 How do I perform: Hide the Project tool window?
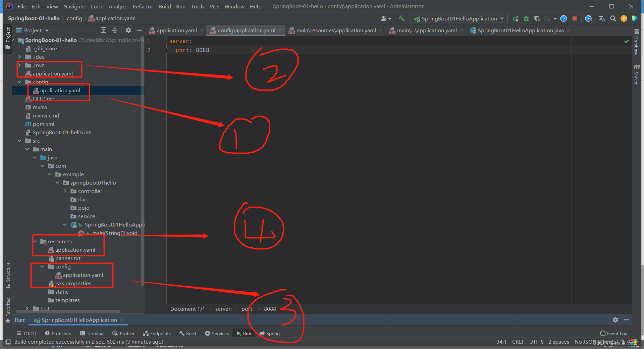tap(139, 30)
